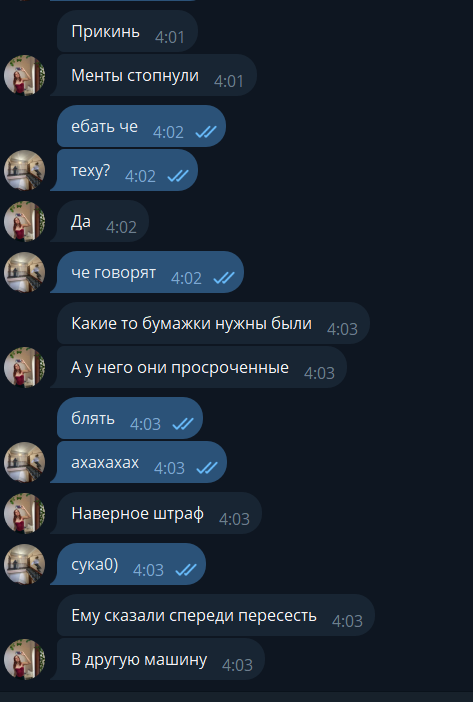473x702 pixels.
Task: Click 'Ему сказали спереди пересесть' message
Action: point(216,615)
